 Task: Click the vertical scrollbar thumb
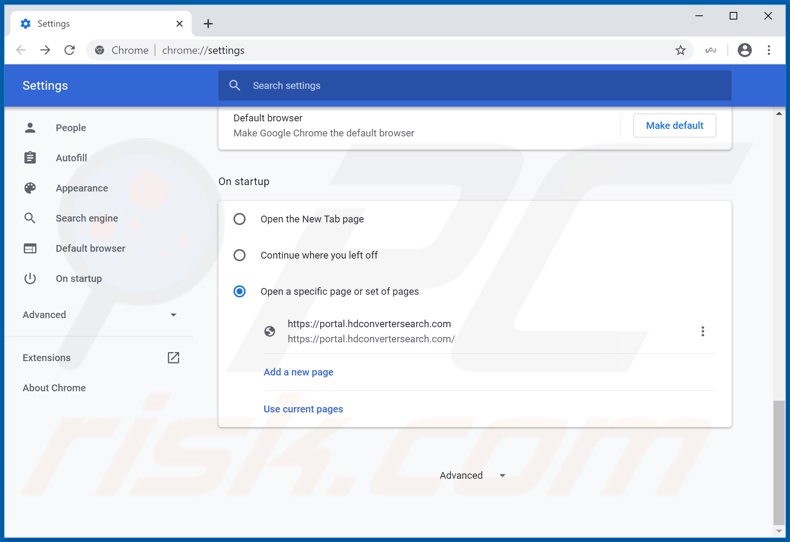pos(779,463)
